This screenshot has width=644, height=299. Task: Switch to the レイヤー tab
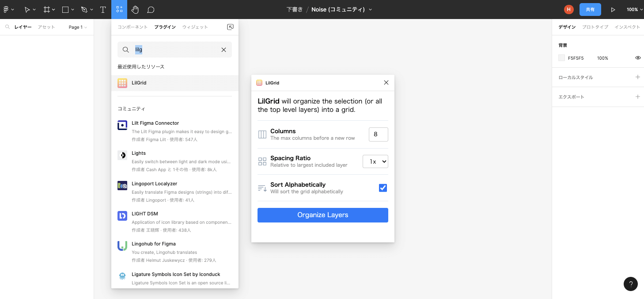point(23,27)
